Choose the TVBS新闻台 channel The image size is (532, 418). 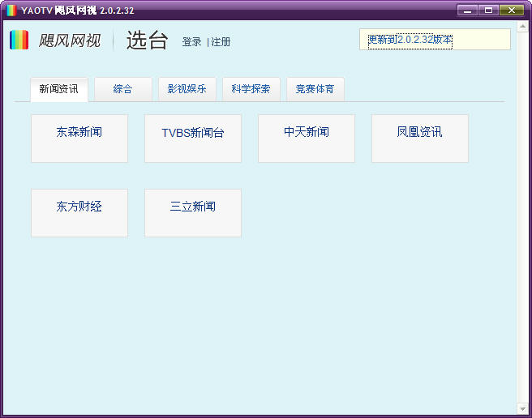click(x=193, y=139)
